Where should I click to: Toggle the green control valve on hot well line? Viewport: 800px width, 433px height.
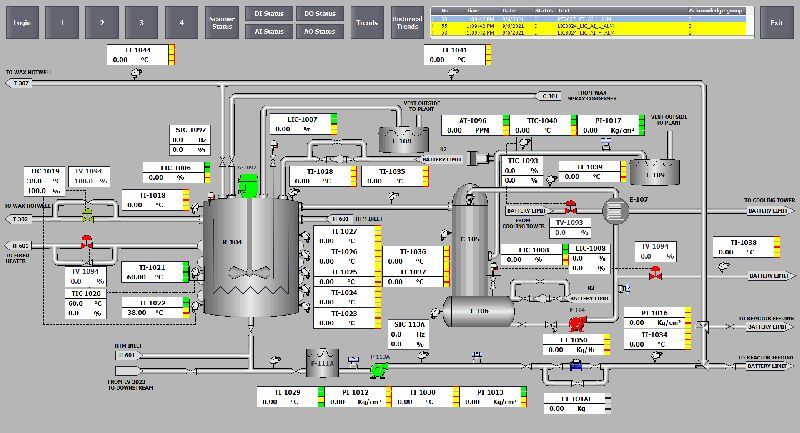point(88,213)
